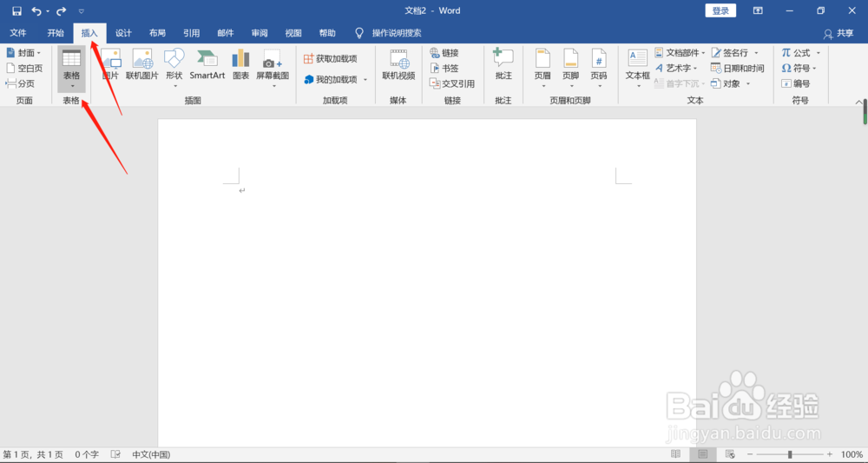Switch to the Review (审阅) tab

pos(260,33)
